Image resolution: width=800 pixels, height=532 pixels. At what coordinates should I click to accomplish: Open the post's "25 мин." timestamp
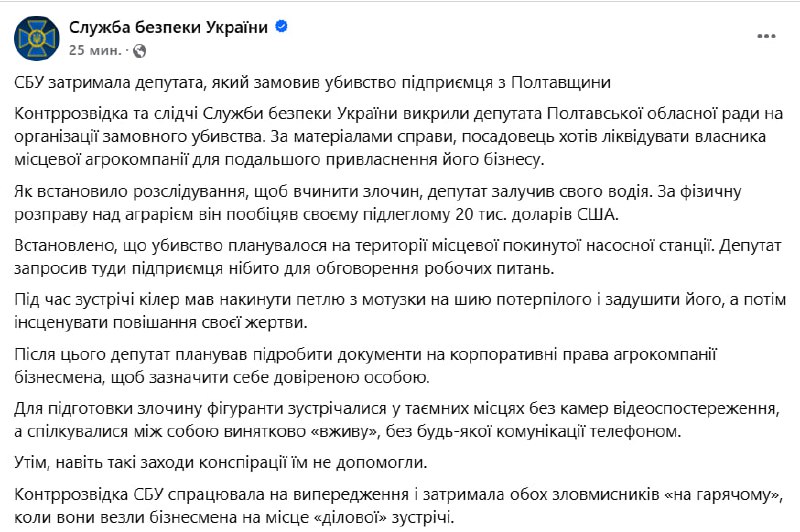pos(95,49)
